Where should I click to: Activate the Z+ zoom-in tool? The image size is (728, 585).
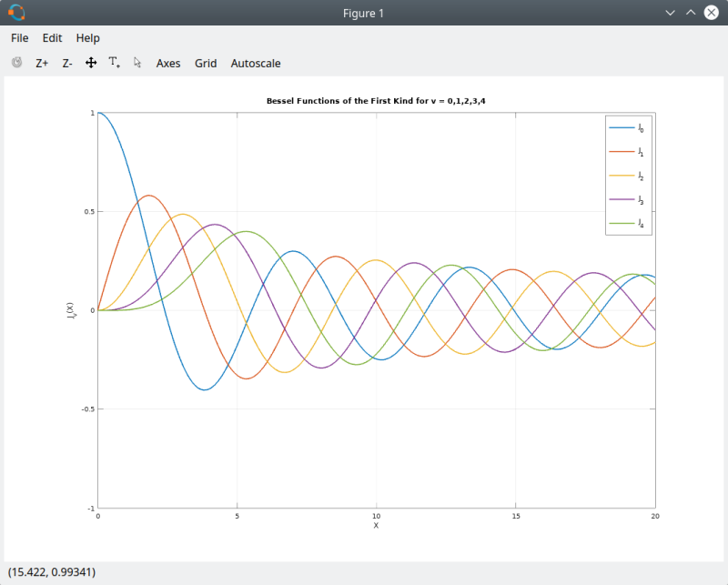click(41, 63)
